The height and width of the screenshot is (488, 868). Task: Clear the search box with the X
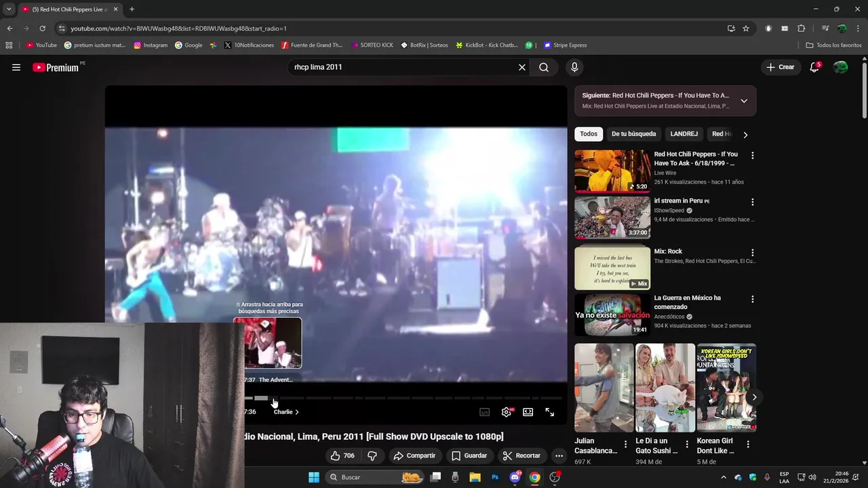tap(522, 67)
